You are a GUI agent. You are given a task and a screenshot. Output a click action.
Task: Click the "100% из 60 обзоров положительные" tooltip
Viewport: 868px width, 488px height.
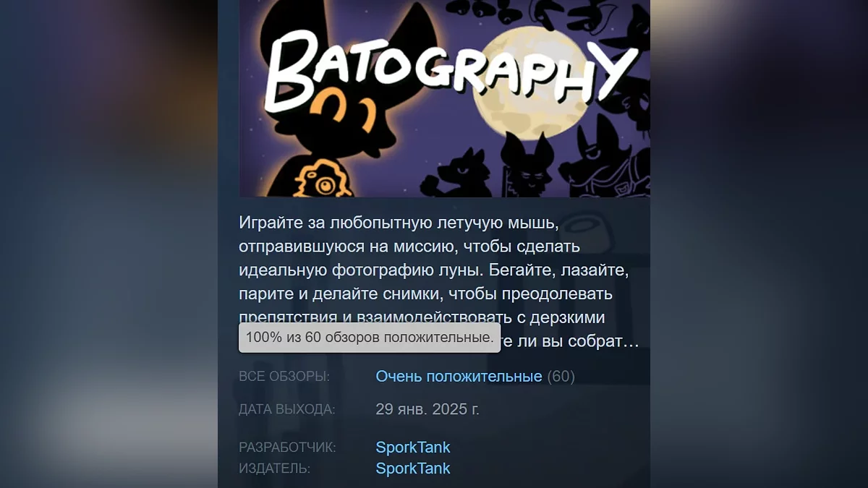370,338
